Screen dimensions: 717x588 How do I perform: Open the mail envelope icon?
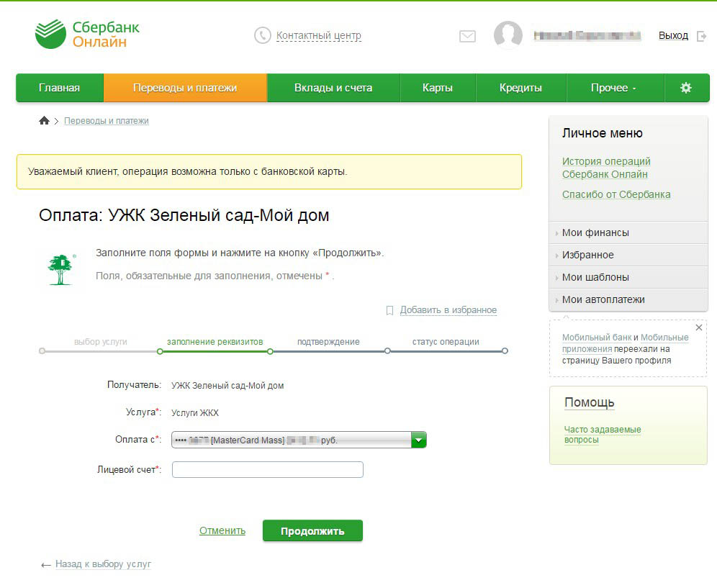pos(467,36)
